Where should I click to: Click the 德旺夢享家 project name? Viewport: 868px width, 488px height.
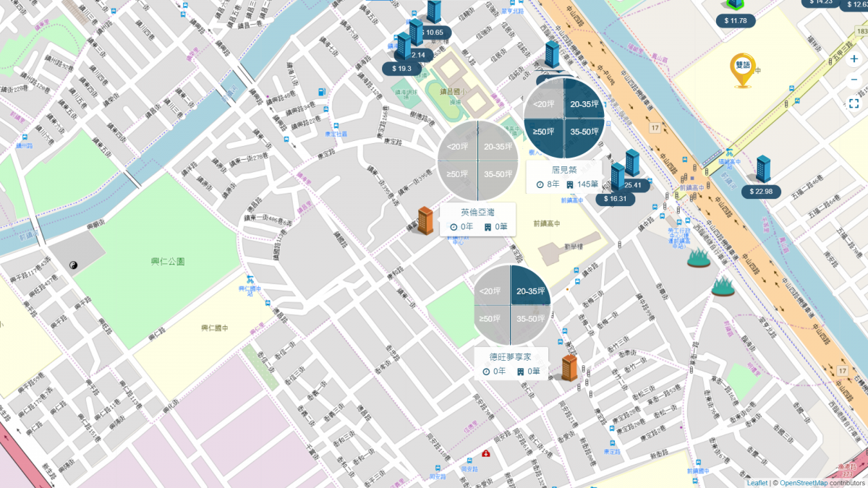pyautogui.click(x=511, y=357)
